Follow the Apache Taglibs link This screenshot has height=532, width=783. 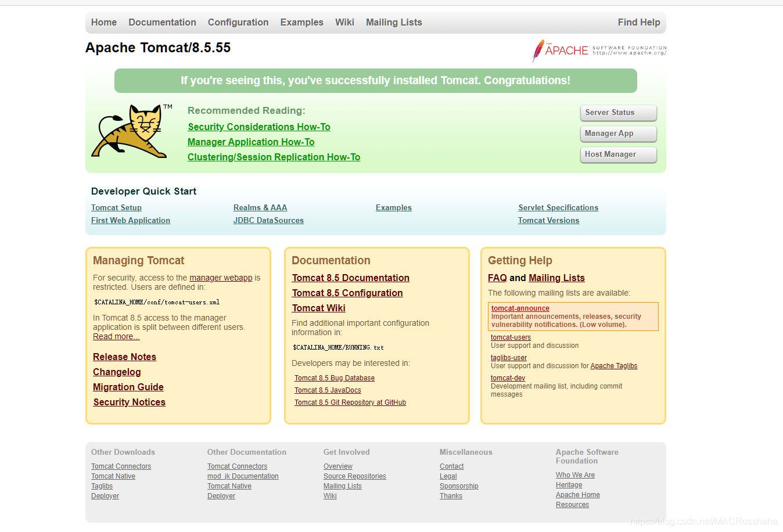tap(614, 366)
